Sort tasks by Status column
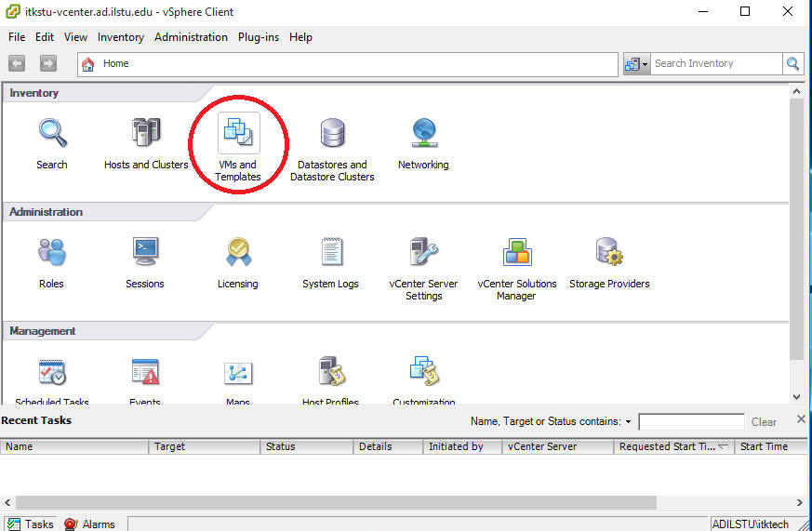 pyautogui.click(x=307, y=446)
